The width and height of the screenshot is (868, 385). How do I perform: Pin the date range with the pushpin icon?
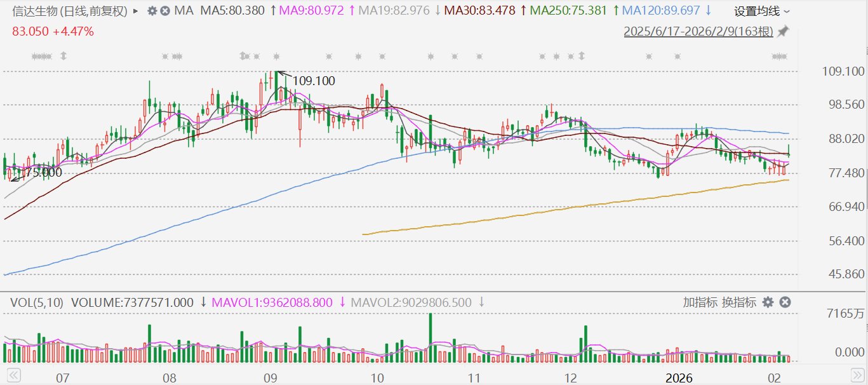784,31
